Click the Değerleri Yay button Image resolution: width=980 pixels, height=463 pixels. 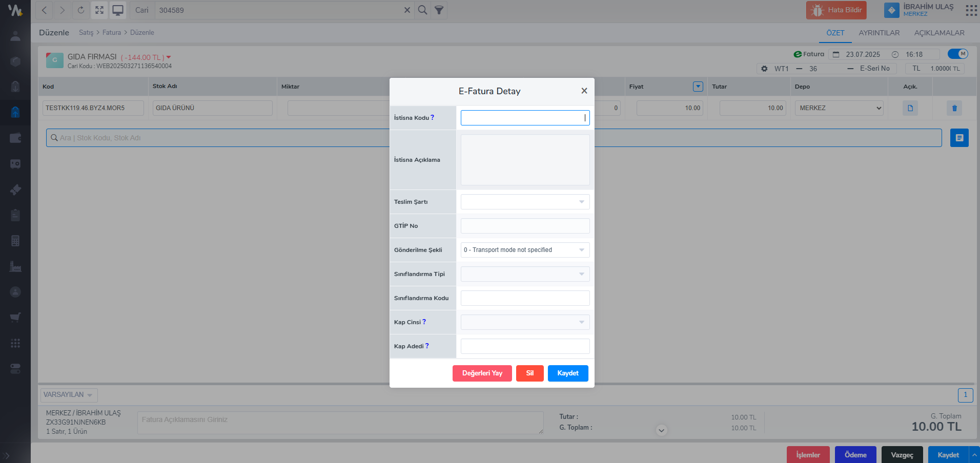pyautogui.click(x=482, y=373)
